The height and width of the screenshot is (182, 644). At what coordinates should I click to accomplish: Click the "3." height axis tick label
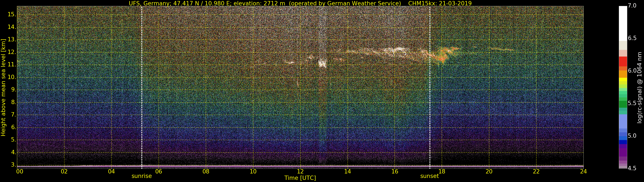click(x=13, y=165)
